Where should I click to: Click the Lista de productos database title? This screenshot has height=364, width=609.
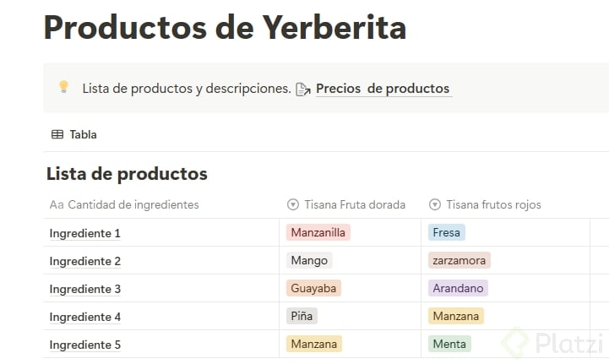[x=127, y=174]
